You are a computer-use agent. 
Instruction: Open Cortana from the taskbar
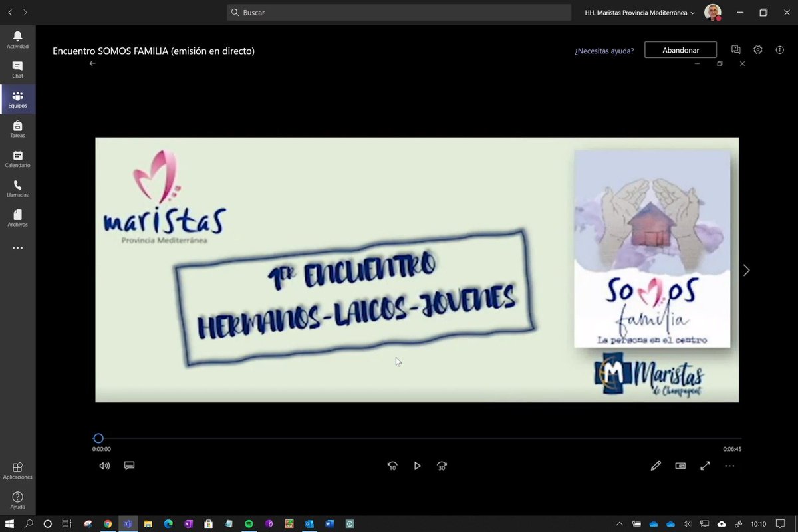[48, 523]
